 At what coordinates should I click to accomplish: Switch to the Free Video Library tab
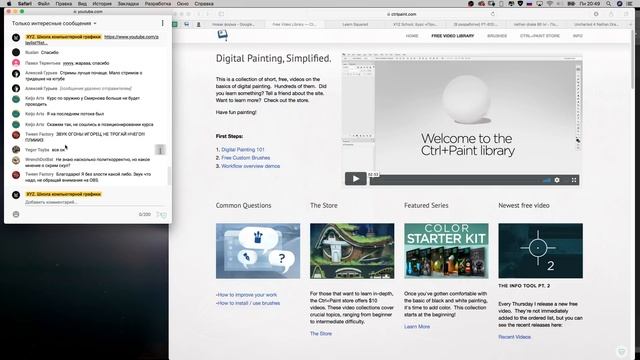(x=294, y=24)
